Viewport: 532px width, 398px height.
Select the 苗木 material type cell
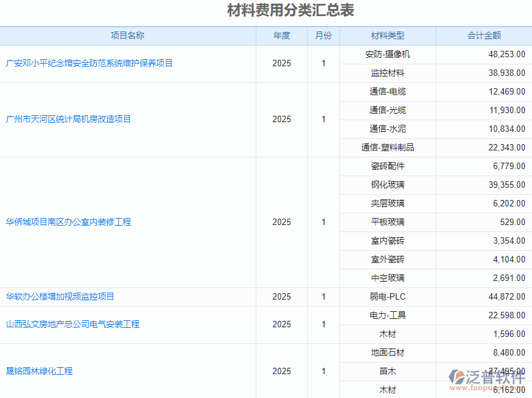[x=387, y=371]
